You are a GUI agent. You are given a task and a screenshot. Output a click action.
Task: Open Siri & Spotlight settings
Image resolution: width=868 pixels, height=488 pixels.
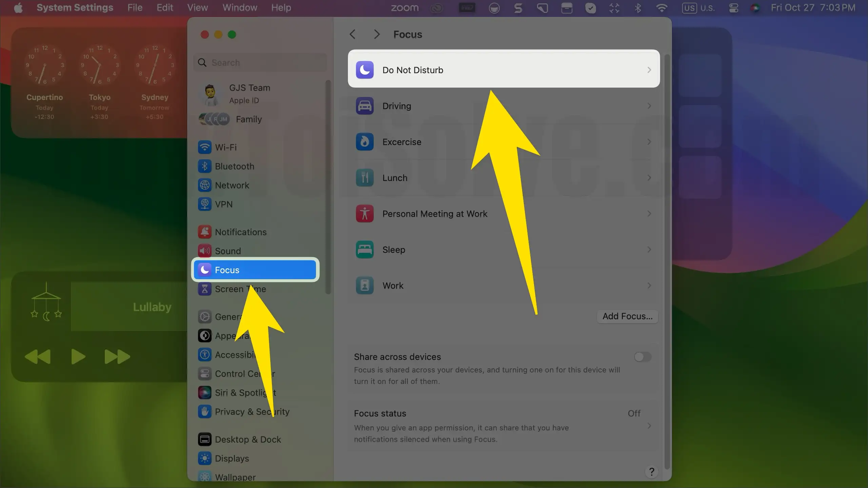[255, 392]
